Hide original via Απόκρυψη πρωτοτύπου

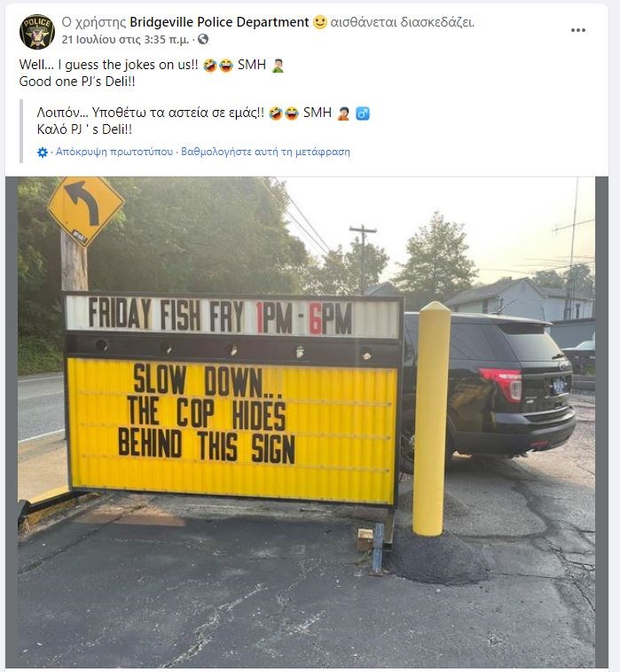pyautogui.click(x=114, y=152)
